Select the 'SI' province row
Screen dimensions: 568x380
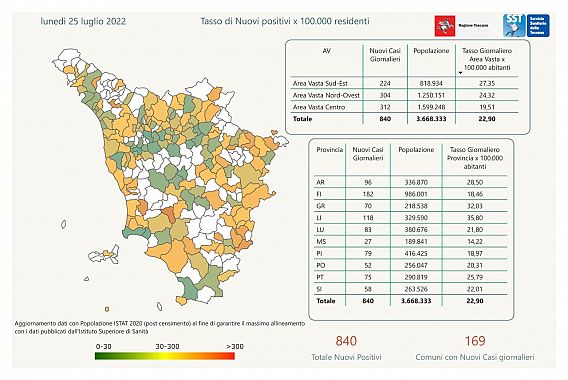pos(411,289)
